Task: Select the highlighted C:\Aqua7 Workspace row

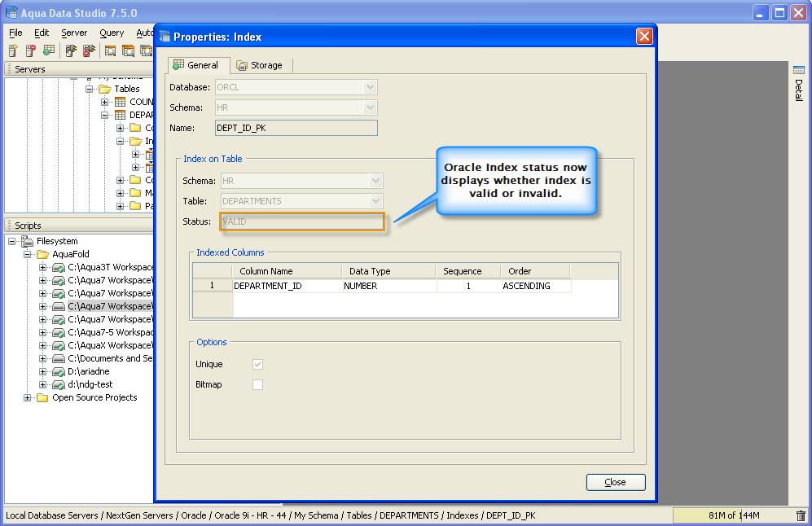Action: (110, 306)
